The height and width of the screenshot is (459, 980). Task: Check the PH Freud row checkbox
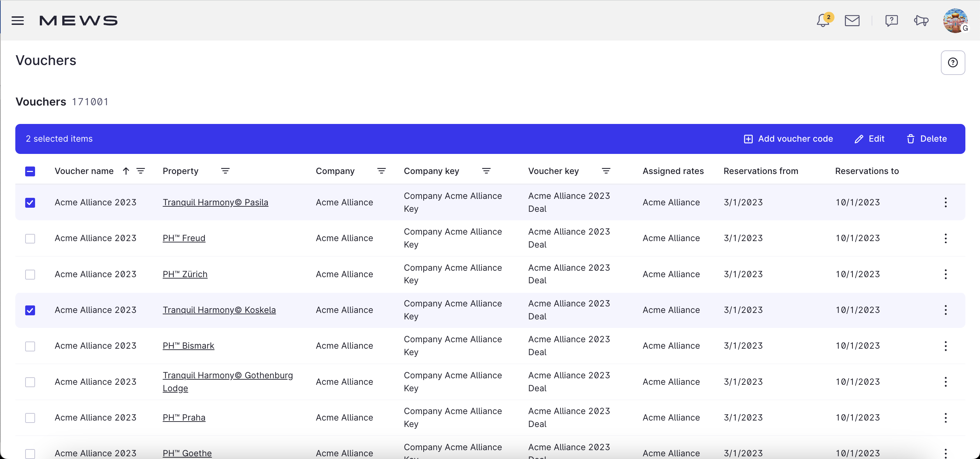tap(30, 239)
